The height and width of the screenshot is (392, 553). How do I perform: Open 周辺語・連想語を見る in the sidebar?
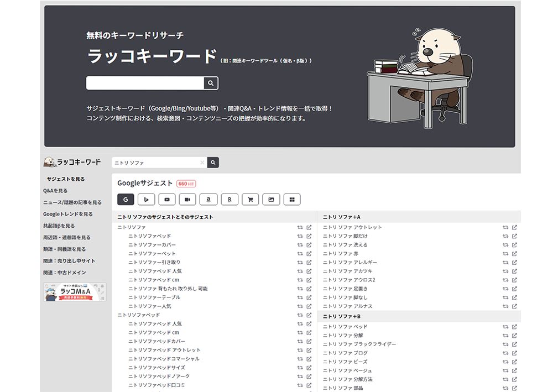(x=67, y=237)
